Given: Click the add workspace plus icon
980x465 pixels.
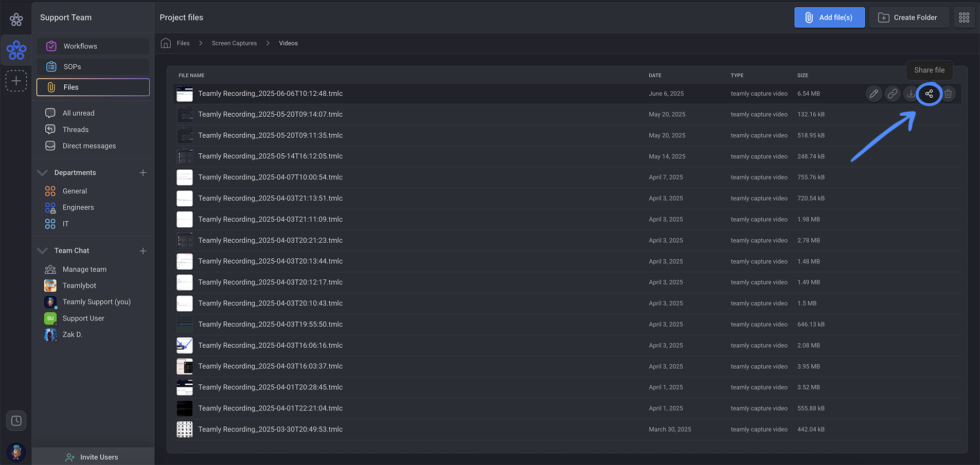Looking at the screenshot, I should (16, 81).
